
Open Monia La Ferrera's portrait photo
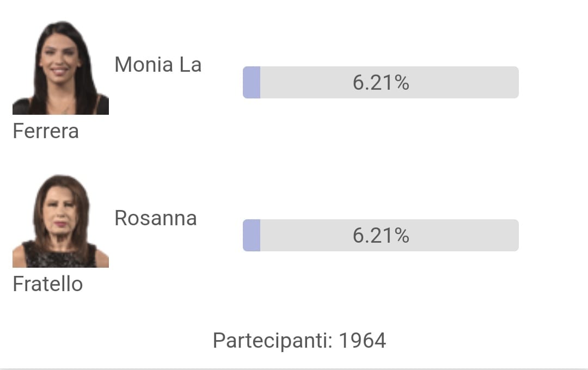[x=61, y=67]
